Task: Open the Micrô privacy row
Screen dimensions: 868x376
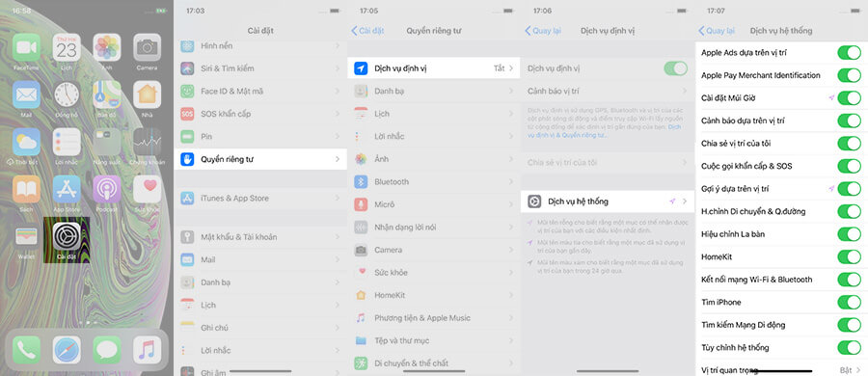Action: pyautogui.click(x=434, y=204)
